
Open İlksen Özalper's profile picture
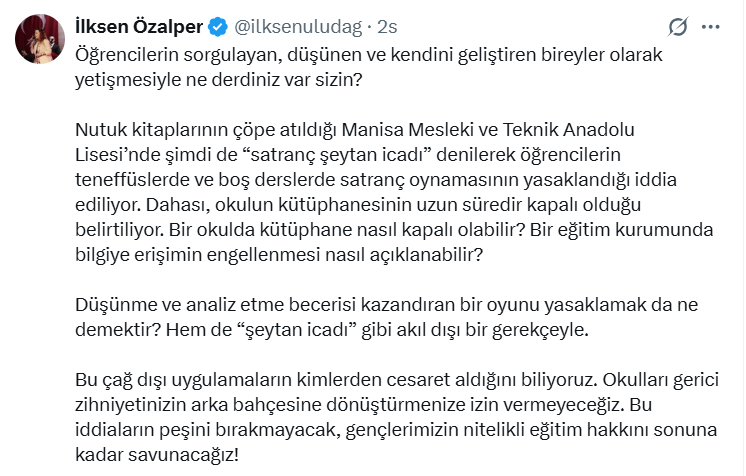pyautogui.click(x=33, y=37)
